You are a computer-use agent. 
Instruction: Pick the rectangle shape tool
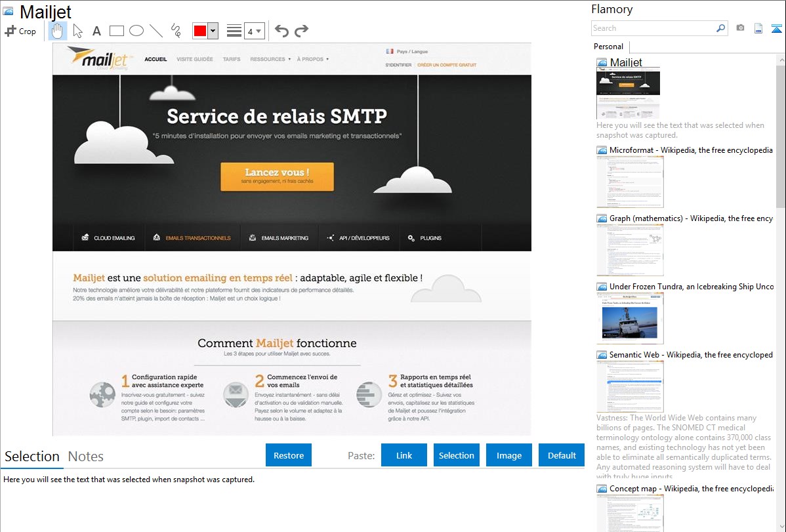click(x=116, y=31)
